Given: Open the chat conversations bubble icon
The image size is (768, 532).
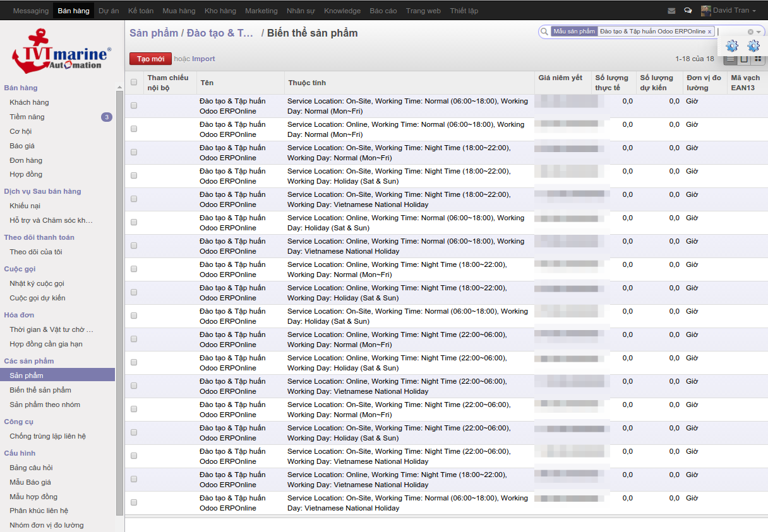Looking at the screenshot, I should click(x=688, y=11).
